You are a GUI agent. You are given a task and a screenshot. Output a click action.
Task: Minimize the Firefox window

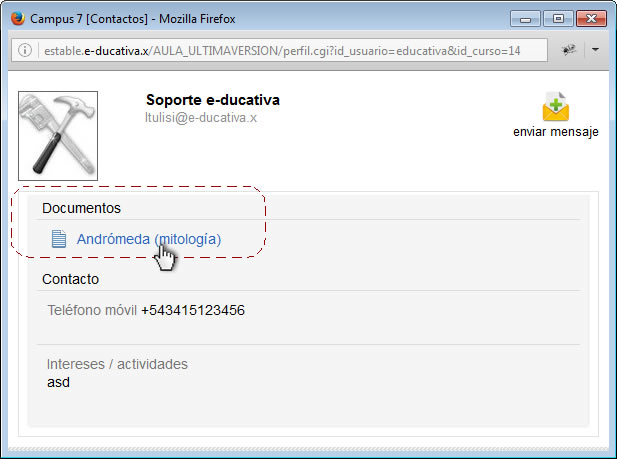525,19
